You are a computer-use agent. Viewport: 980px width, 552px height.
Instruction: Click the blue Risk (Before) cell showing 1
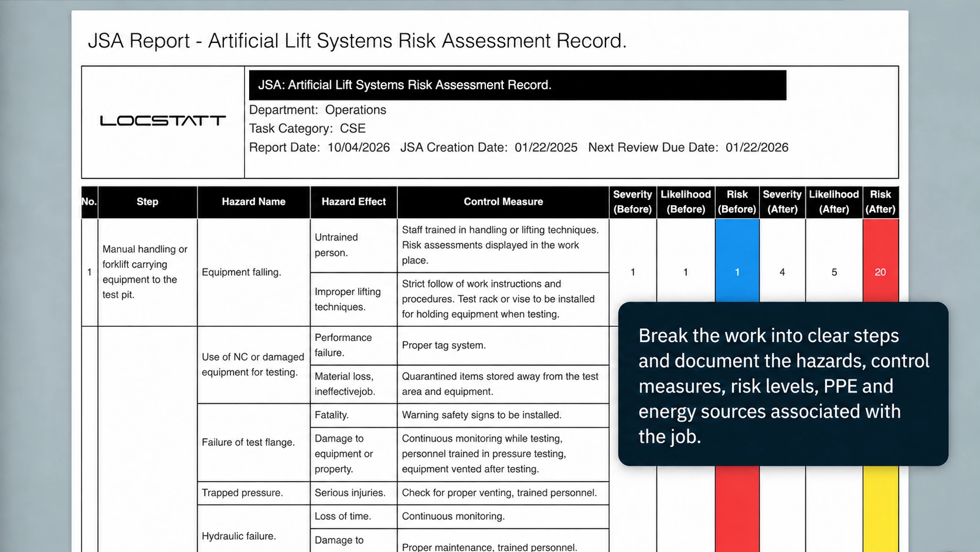(x=737, y=260)
